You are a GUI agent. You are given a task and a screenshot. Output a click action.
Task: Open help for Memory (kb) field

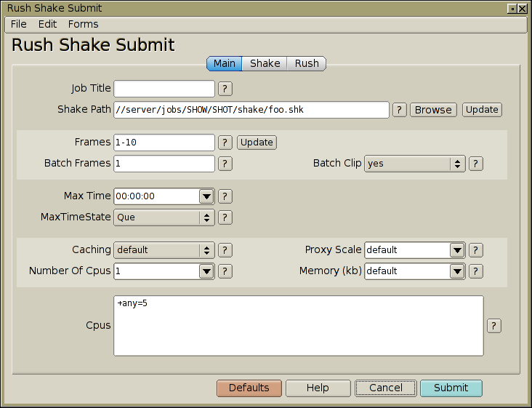click(x=476, y=271)
